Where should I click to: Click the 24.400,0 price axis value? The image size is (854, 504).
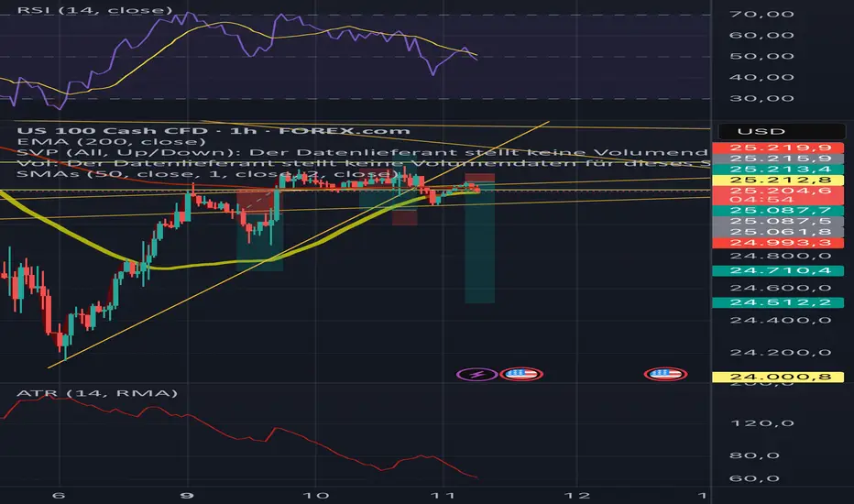click(x=780, y=321)
